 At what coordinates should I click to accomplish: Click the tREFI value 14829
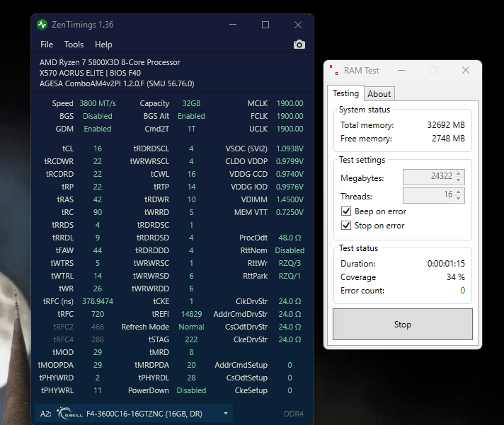pos(191,314)
